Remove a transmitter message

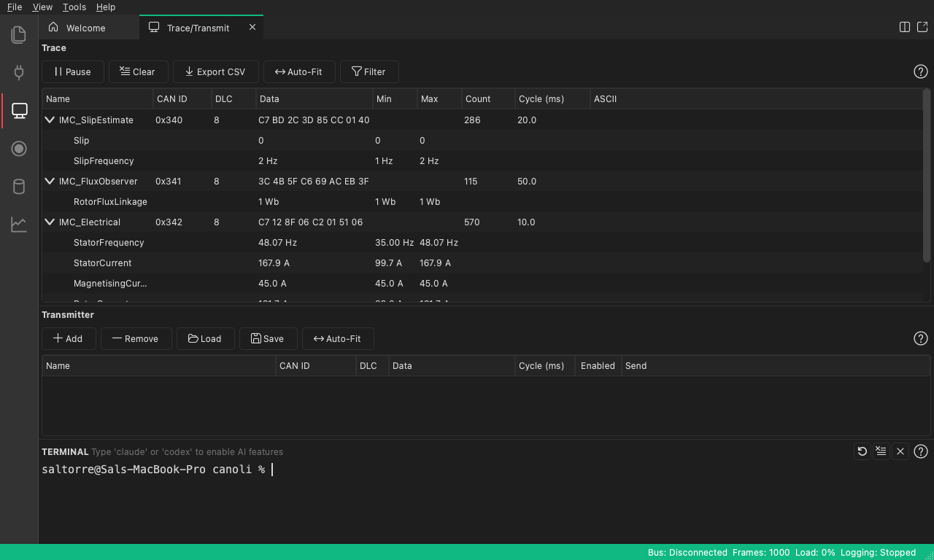pyautogui.click(x=136, y=338)
